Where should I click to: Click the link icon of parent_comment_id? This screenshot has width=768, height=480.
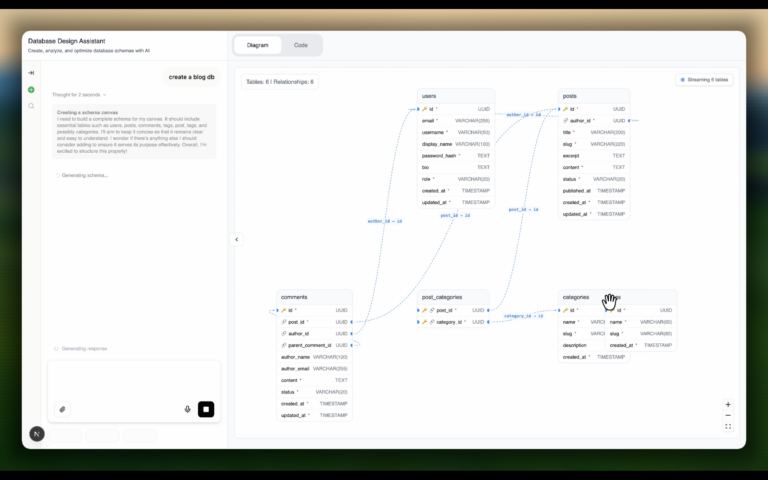284,345
